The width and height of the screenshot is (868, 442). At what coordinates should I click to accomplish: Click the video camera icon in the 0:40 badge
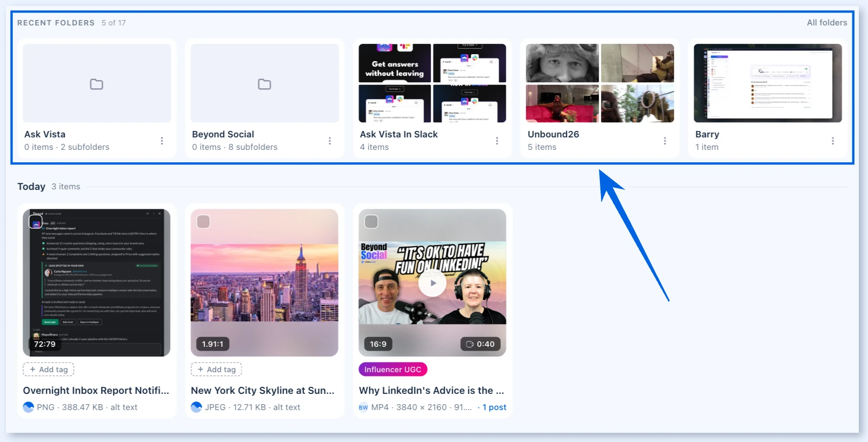pos(470,344)
